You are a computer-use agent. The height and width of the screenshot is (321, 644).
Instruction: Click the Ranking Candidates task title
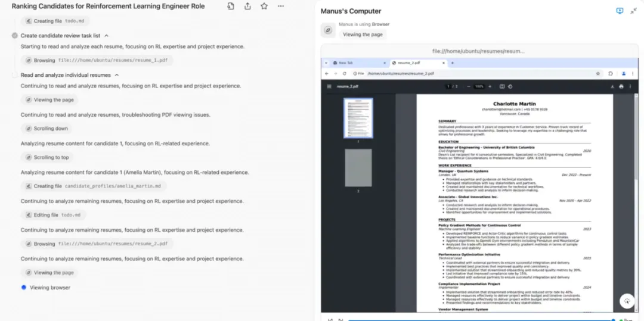click(108, 6)
